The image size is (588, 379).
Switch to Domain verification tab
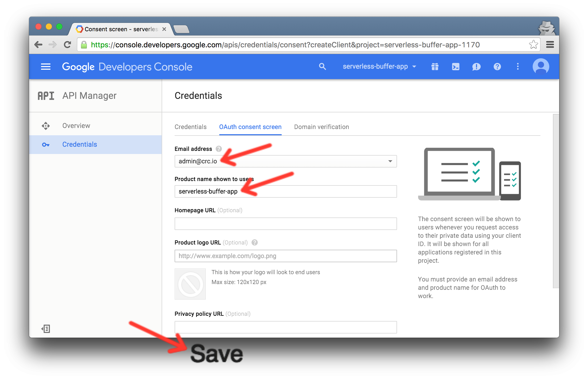(x=321, y=127)
